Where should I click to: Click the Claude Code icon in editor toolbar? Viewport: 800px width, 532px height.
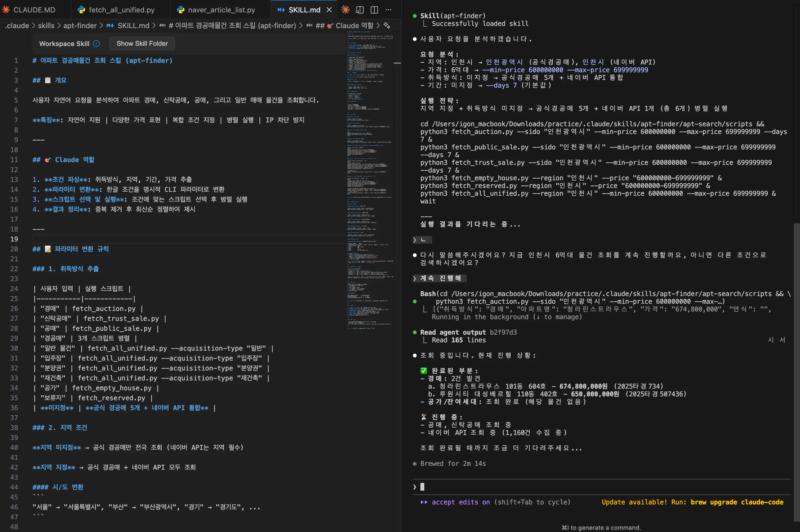point(345,10)
